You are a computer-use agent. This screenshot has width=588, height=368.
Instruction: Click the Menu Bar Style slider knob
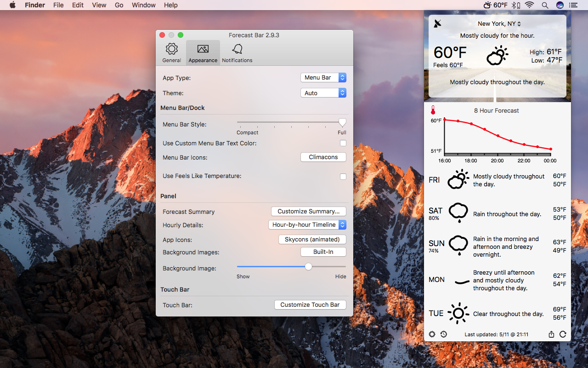tap(342, 122)
